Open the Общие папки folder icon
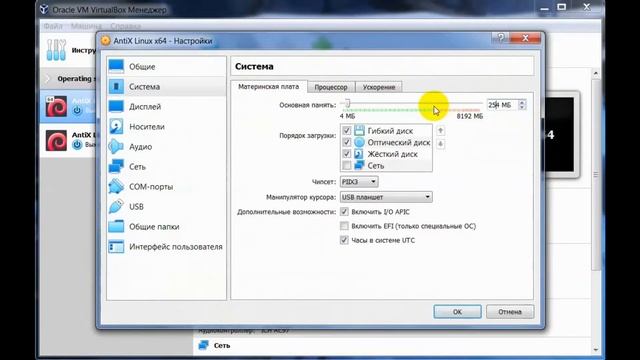 pyautogui.click(x=116, y=227)
